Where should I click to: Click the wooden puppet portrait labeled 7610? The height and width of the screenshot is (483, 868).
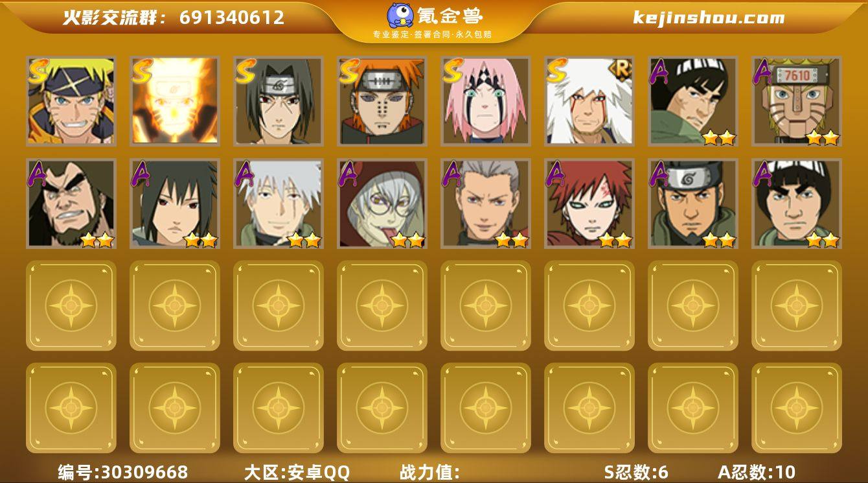tap(797, 100)
